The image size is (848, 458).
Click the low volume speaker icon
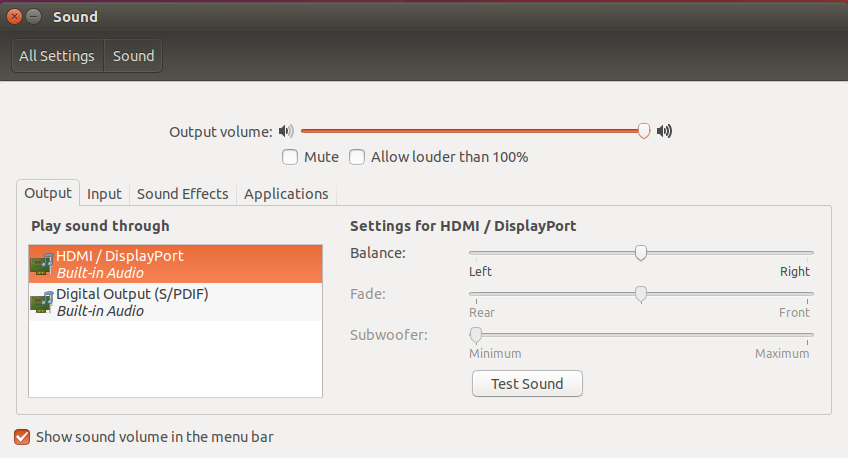point(286,131)
